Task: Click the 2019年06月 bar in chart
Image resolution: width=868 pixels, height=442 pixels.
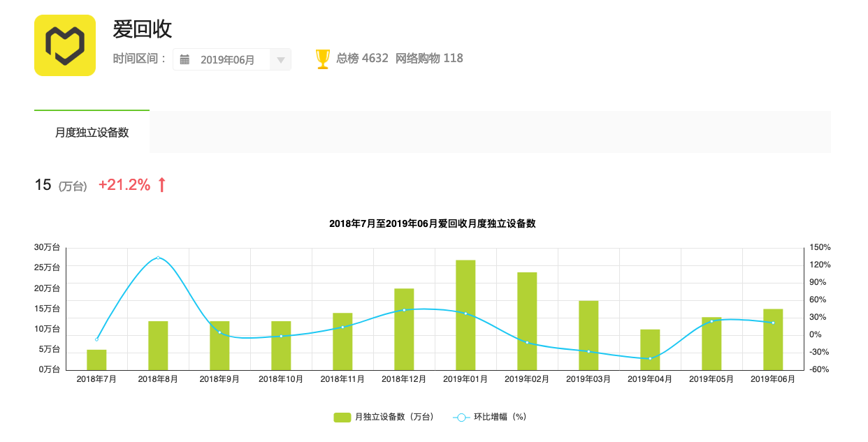Action: 773,339
